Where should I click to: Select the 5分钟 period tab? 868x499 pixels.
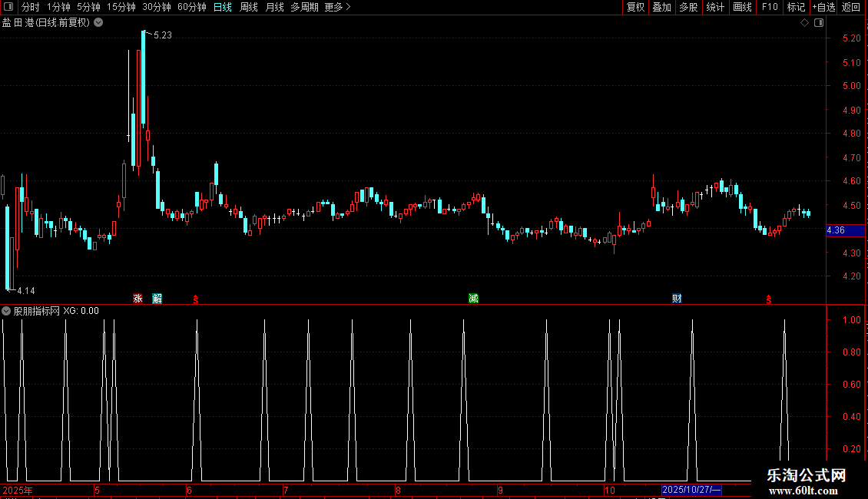pyautogui.click(x=88, y=7)
